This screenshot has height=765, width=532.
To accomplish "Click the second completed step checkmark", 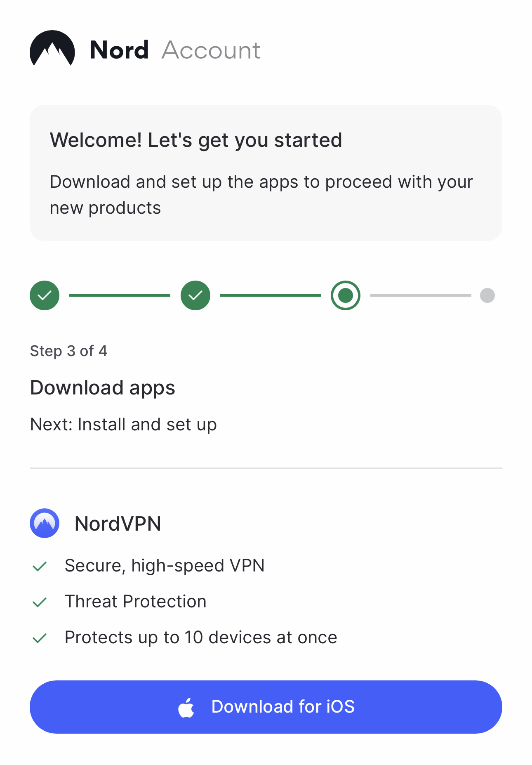I will coord(195,295).
